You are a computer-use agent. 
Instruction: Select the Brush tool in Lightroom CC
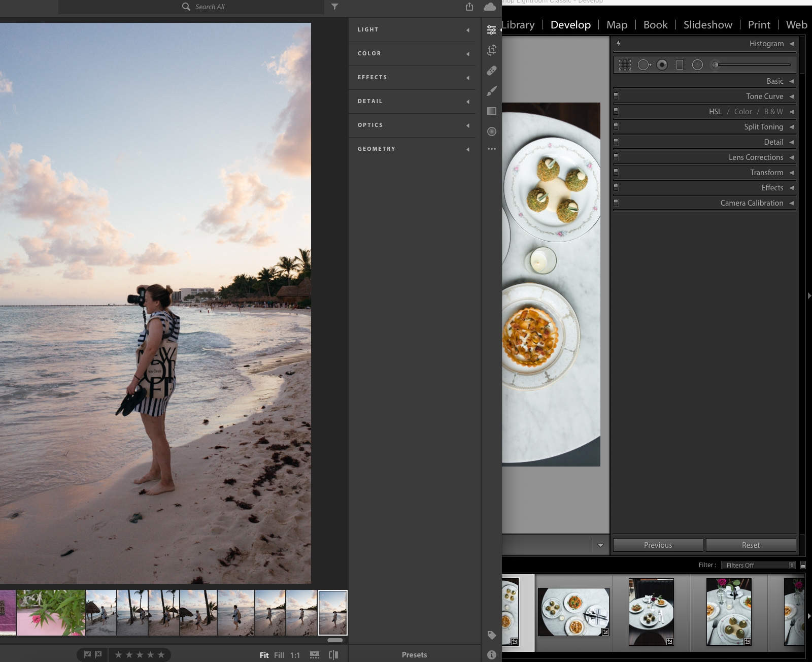(491, 91)
